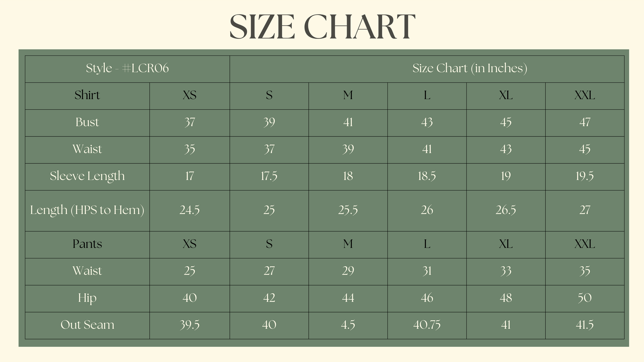Click the Sleeve Length row label
Screen dimensions: 644x362
coord(87,176)
